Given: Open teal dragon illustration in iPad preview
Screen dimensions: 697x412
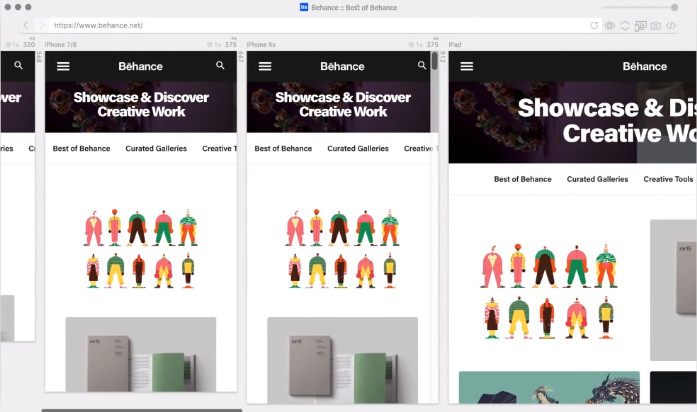Looking at the screenshot, I should (549, 387).
